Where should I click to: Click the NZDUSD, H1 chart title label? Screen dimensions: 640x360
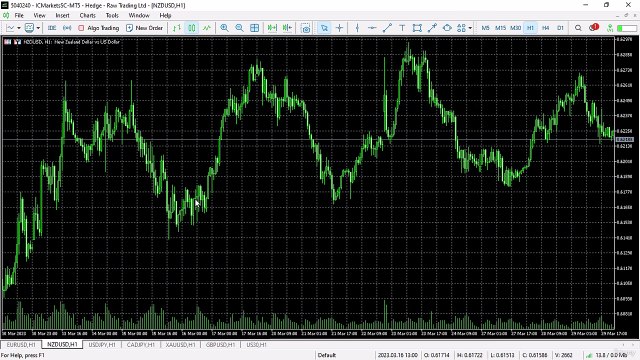(71, 42)
